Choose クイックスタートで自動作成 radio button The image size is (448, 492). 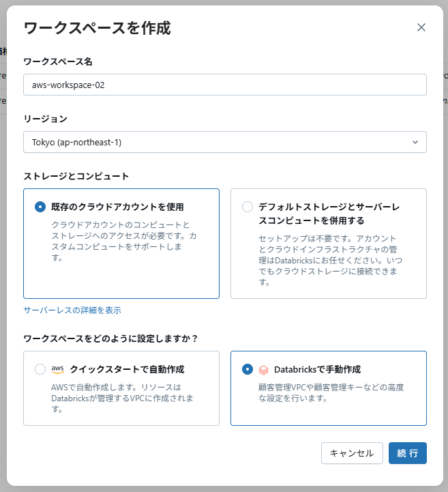(x=40, y=369)
